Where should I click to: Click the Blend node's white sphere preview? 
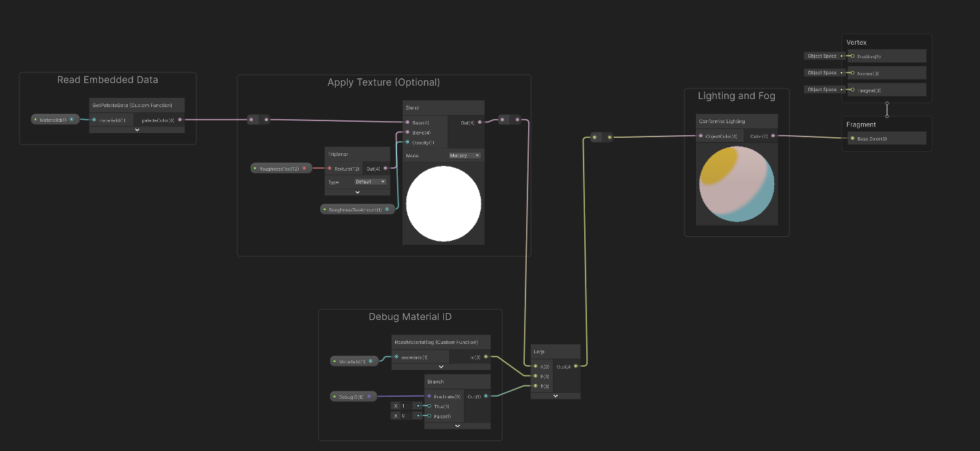click(x=443, y=203)
